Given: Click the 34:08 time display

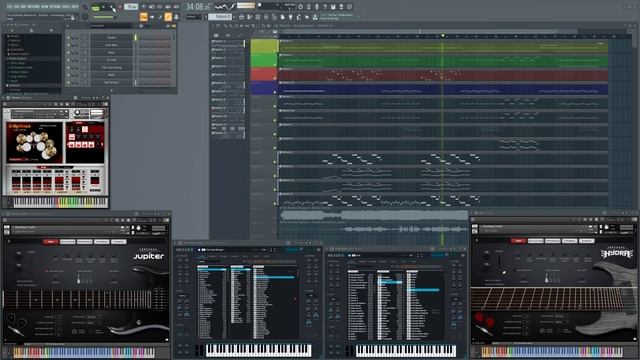Looking at the screenshot, I should [x=198, y=7].
